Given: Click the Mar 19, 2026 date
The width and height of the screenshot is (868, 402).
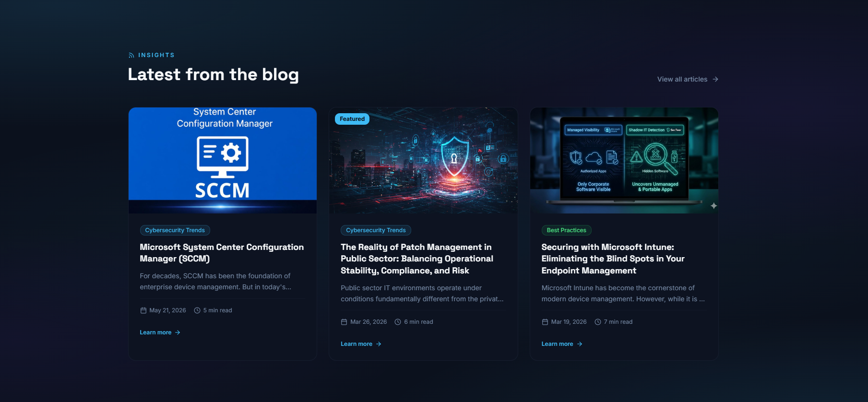Looking at the screenshot, I should click(x=569, y=322).
